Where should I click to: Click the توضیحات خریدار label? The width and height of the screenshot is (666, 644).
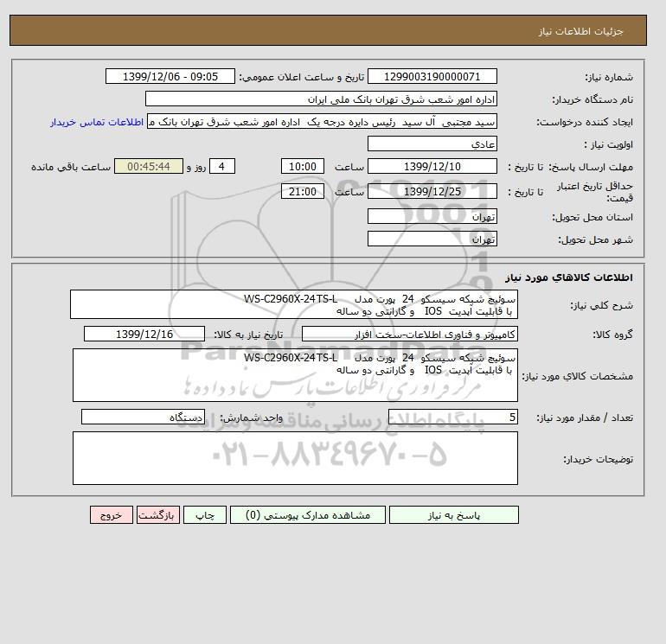pos(598,459)
